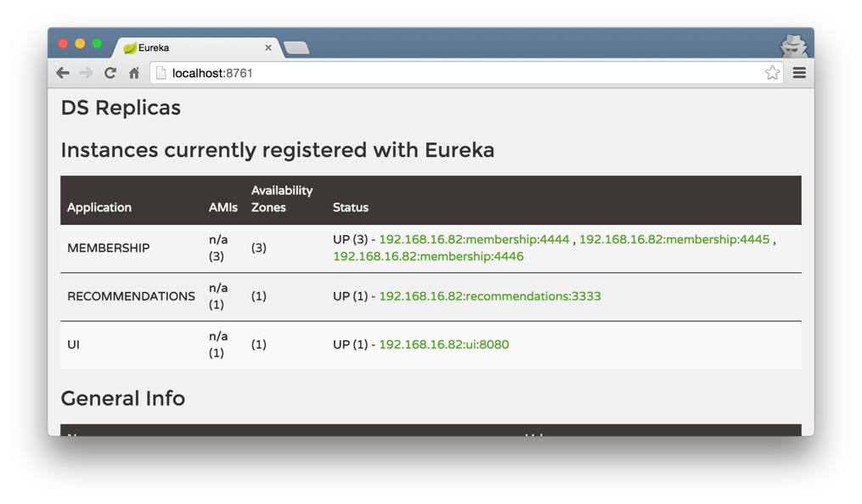Open the membership:4444 instance link
This screenshot has width=862, height=504.
474,239
